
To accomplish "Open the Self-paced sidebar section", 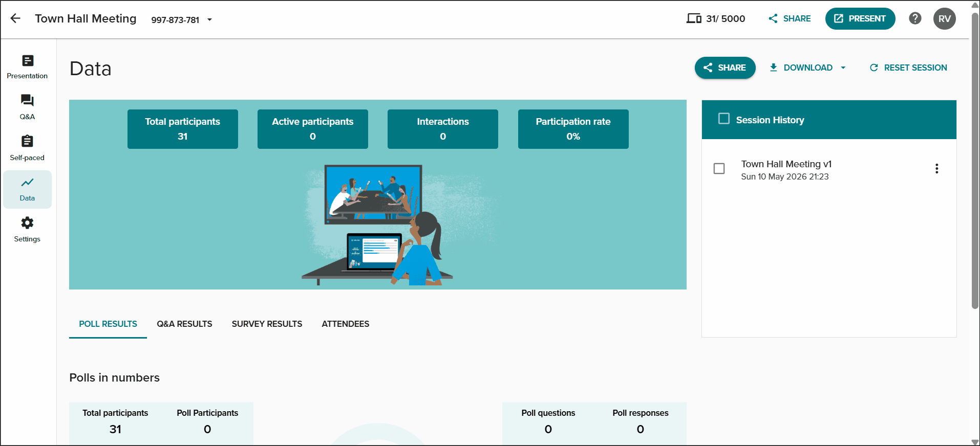I will click(27, 148).
